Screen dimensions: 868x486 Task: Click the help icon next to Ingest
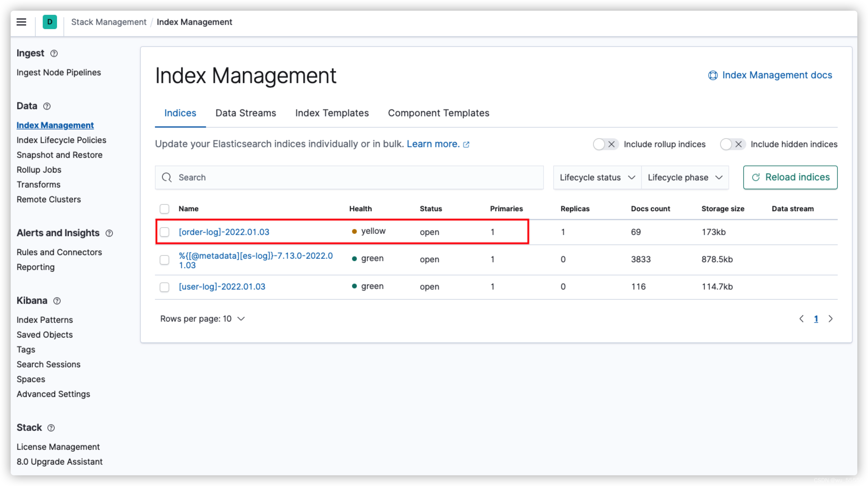tap(54, 53)
